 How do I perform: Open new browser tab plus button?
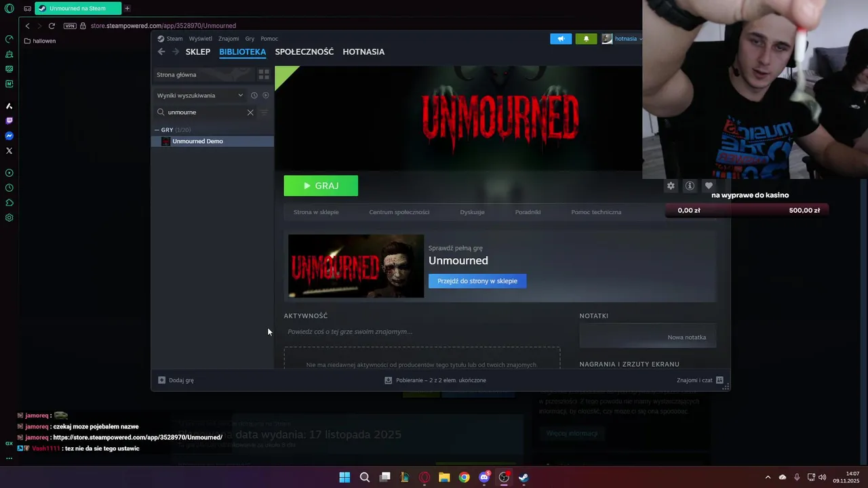point(127,8)
